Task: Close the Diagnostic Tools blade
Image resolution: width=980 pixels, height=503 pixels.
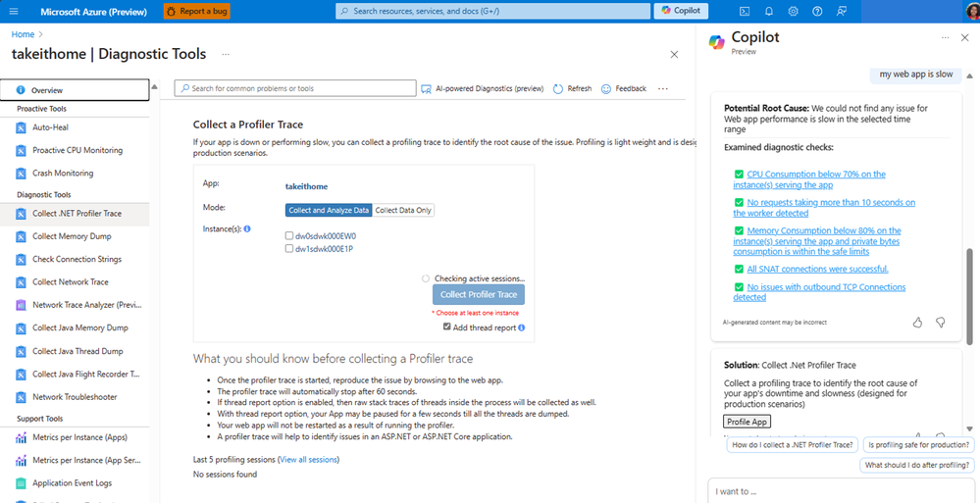Action: (674, 54)
